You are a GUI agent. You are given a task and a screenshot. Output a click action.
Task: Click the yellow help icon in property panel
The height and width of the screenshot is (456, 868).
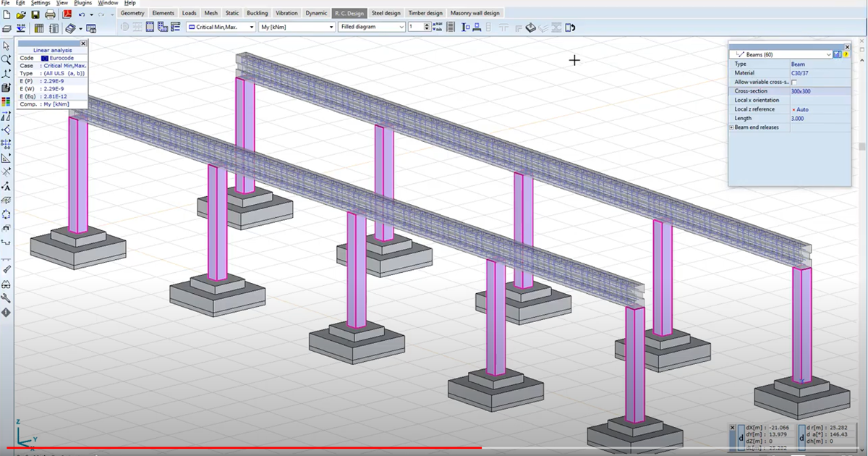pyautogui.click(x=846, y=54)
